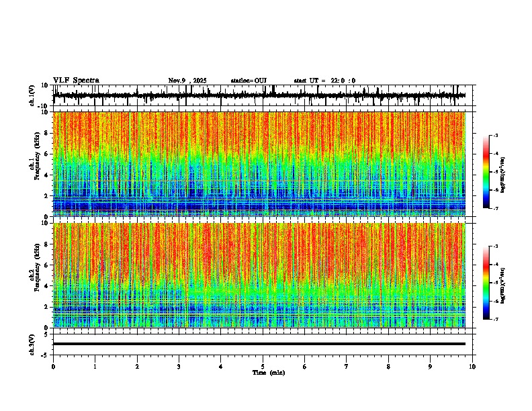532x411 pixels.
Task: Click the "-7" label on ch.2 colorbar
Action: 496,320
